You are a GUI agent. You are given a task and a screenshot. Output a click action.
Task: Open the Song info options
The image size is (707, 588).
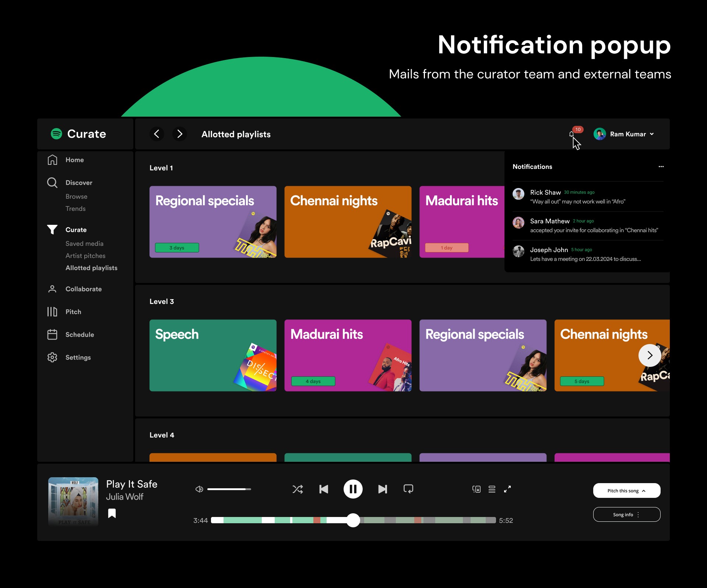point(626,514)
